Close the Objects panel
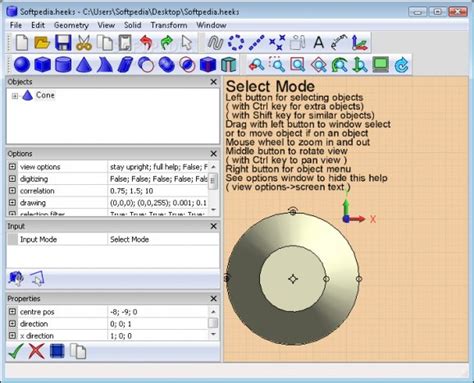Viewport: 474px width, 383px height. (x=214, y=82)
